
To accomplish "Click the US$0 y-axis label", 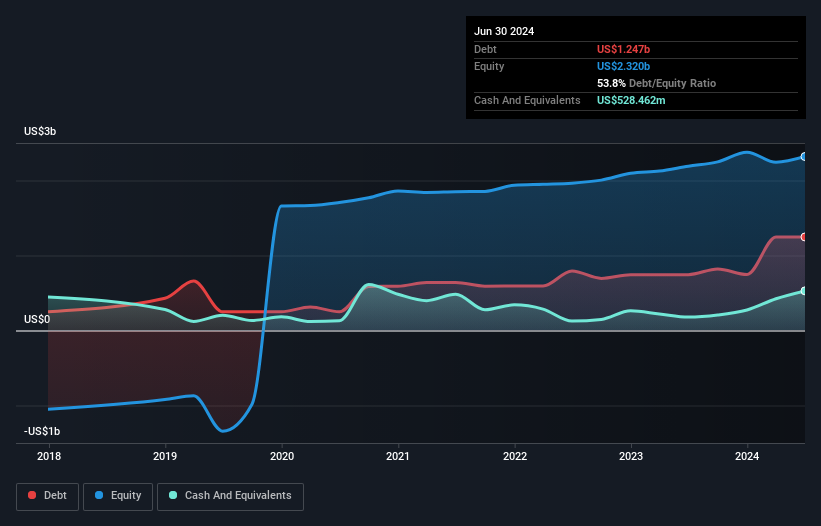I will point(37,319).
